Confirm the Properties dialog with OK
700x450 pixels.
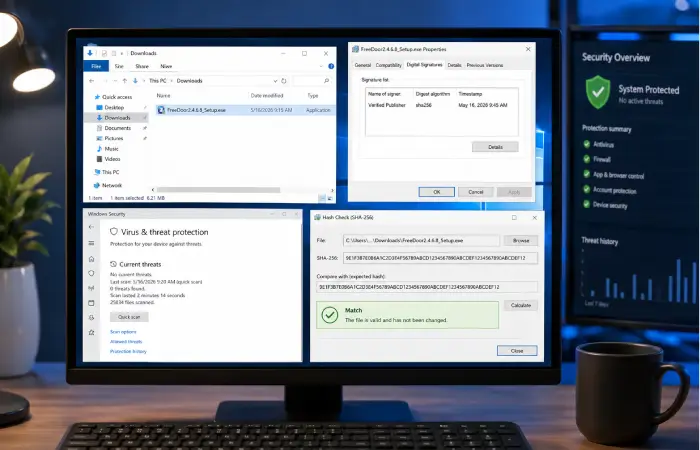coord(437,192)
